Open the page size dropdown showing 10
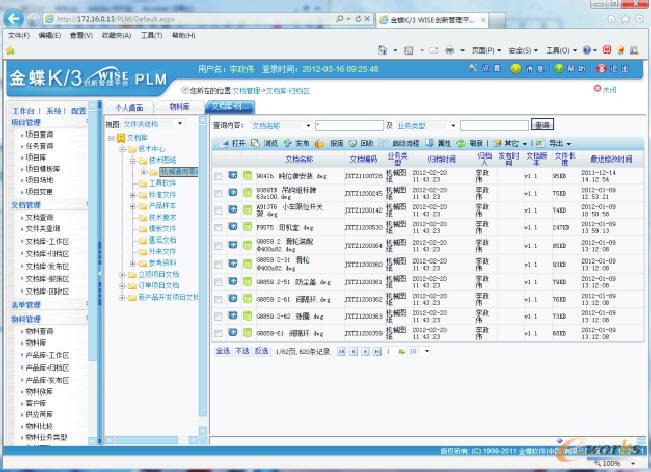This screenshot has height=472, width=651. coord(427,352)
